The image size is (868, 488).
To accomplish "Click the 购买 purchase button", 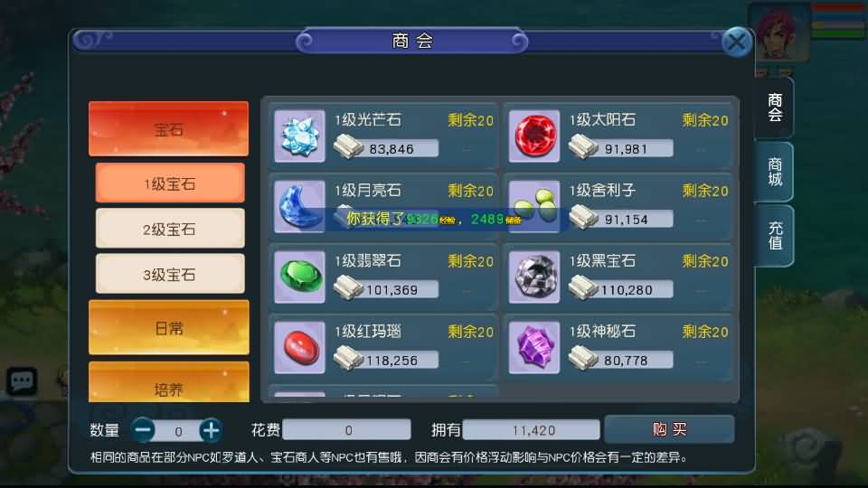I will coord(669,428).
